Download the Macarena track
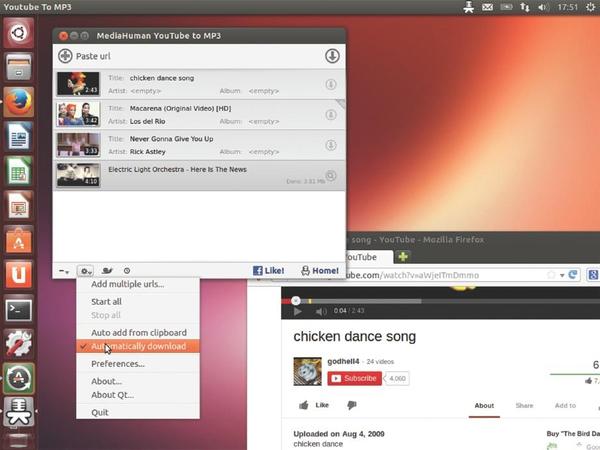600x450 pixels. click(x=331, y=114)
